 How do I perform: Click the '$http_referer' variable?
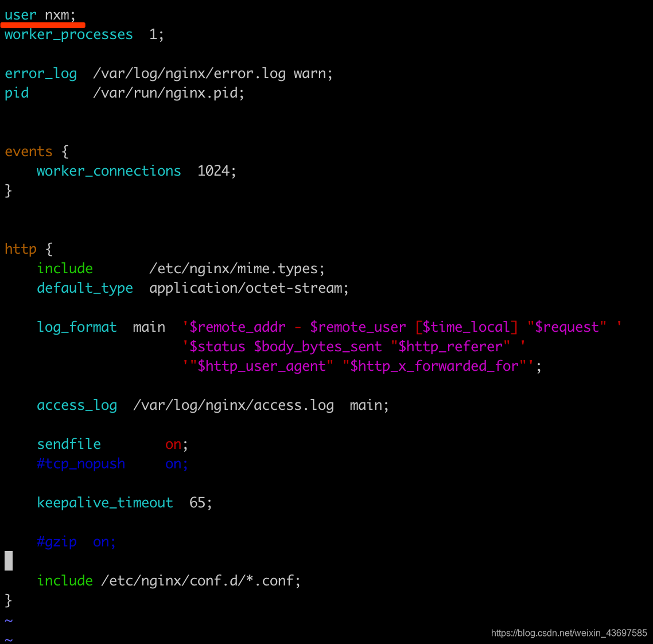(450, 347)
